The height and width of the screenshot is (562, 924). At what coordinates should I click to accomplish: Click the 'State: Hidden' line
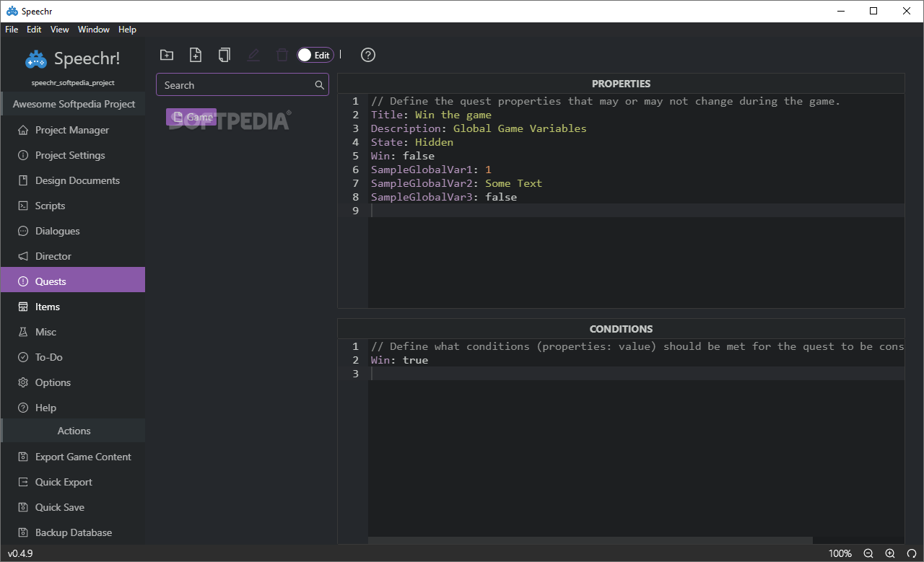coord(412,142)
